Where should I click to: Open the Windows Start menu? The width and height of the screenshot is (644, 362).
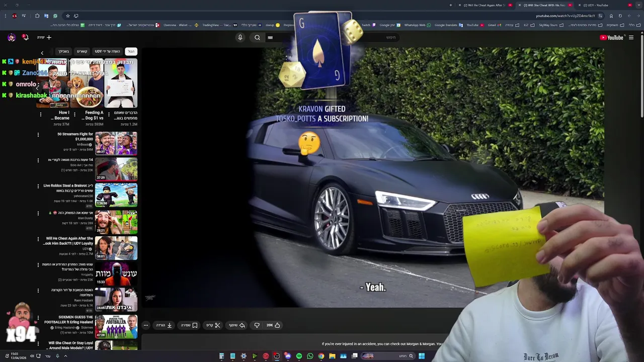click(421, 356)
